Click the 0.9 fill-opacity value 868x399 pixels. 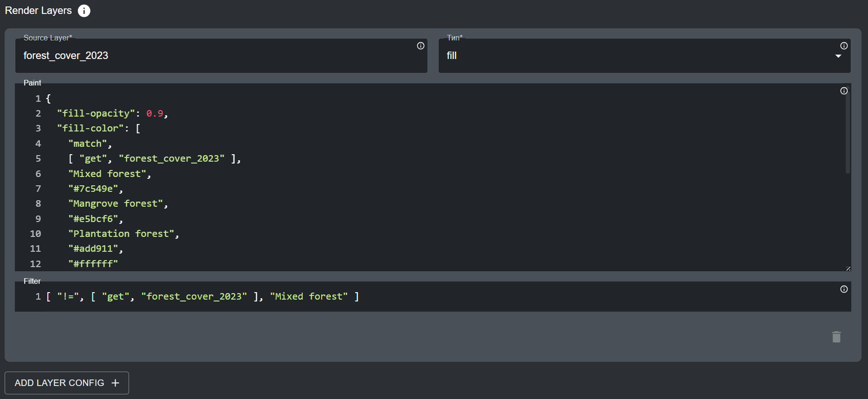pyautogui.click(x=155, y=113)
